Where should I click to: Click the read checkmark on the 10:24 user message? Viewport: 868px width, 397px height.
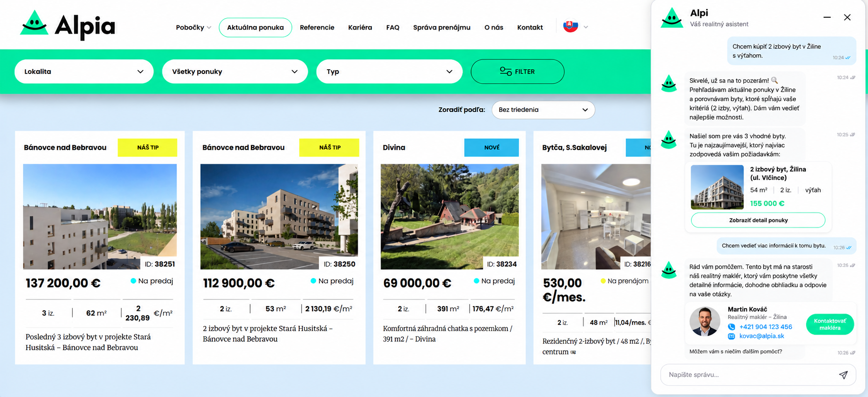(848, 58)
